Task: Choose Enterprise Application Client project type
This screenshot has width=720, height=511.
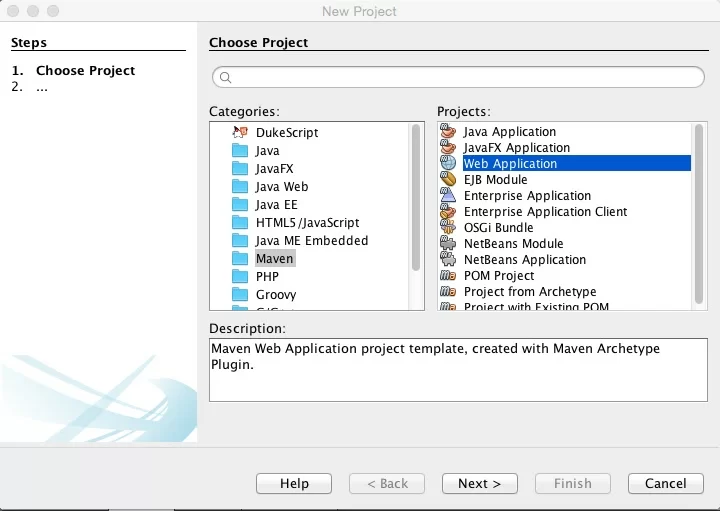Action: point(546,212)
